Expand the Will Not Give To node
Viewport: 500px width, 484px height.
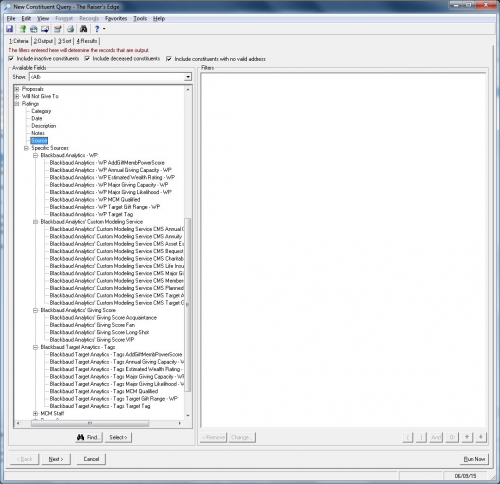coord(17,96)
